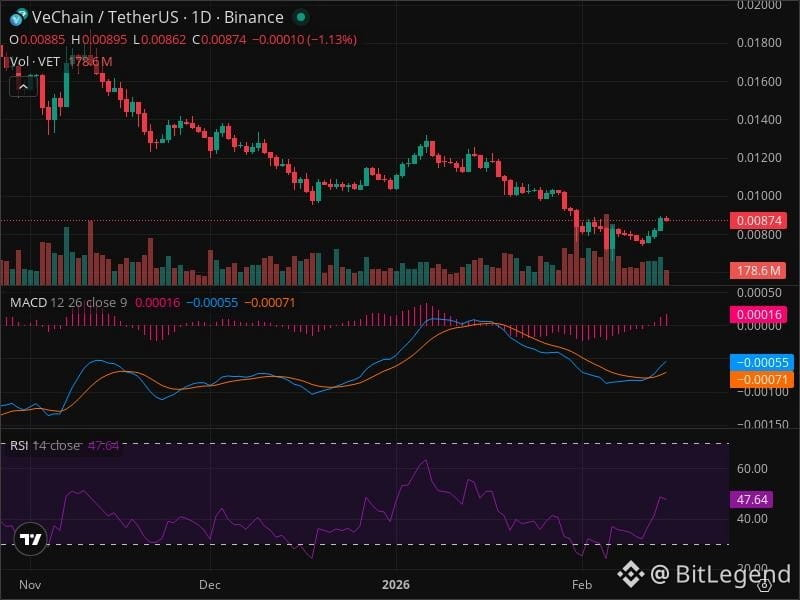Open the RSI 14 close legend
The image size is (800, 600).
coord(45,445)
